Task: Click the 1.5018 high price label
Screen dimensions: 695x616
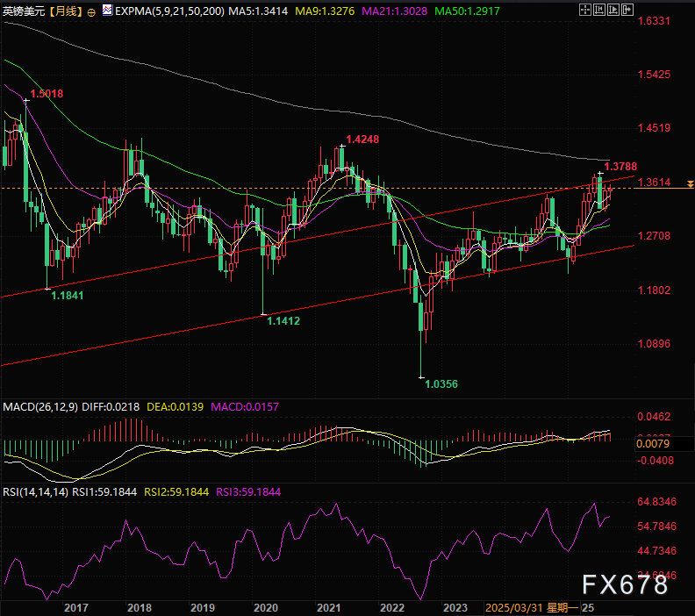Action: (x=47, y=93)
